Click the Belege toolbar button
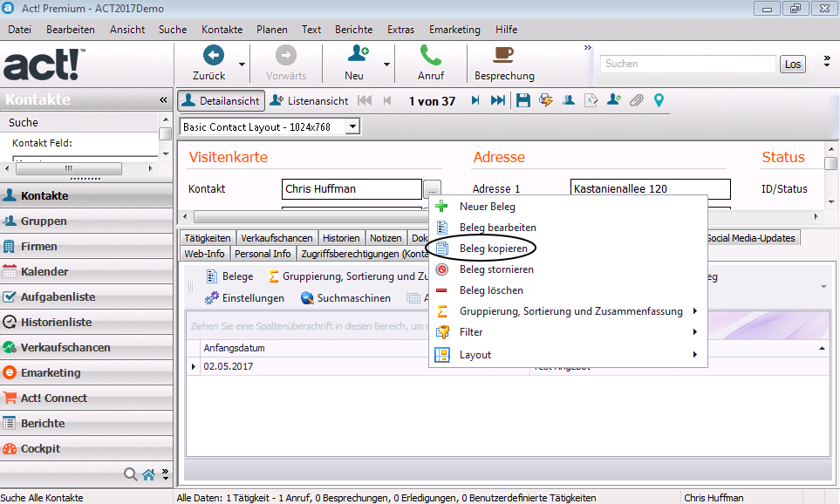Image resolution: width=840 pixels, height=504 pixels. coord(229,276)
